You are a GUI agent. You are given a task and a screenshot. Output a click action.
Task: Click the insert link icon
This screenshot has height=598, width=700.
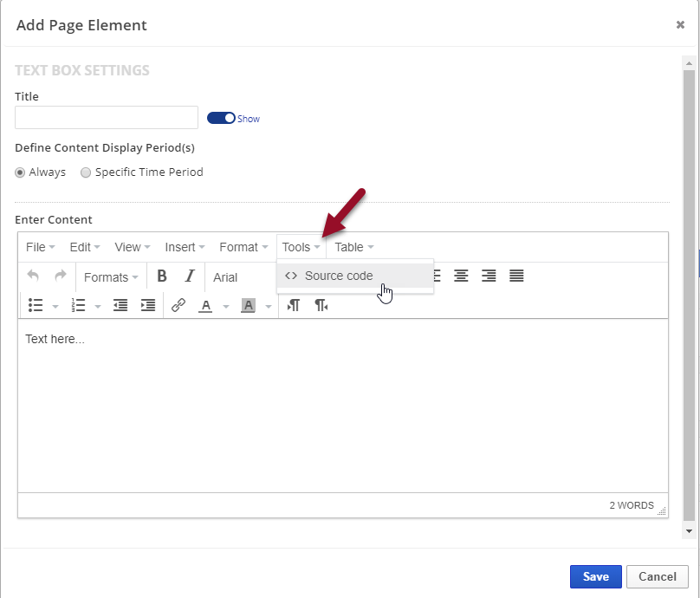coord(178,305)
